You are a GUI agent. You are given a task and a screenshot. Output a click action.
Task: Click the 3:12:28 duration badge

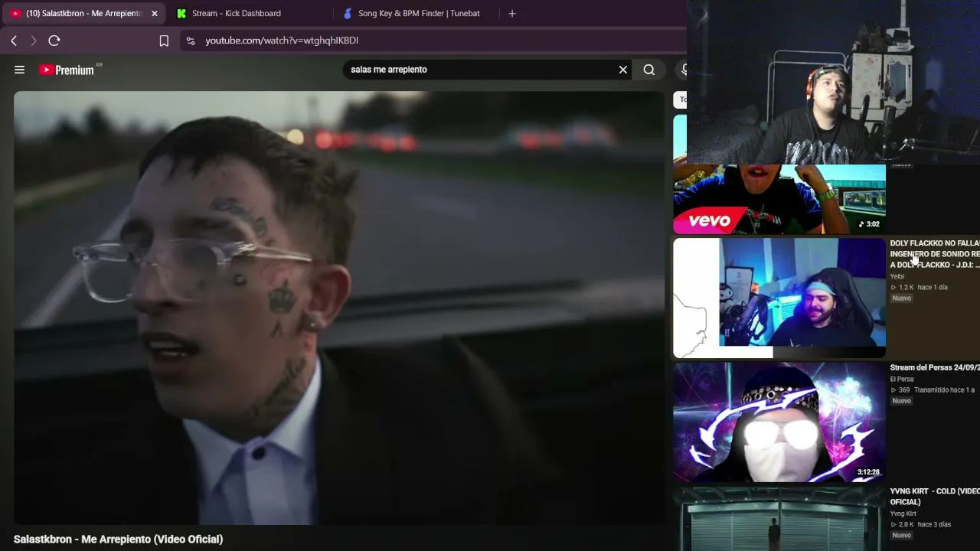(x=868, y=472)
